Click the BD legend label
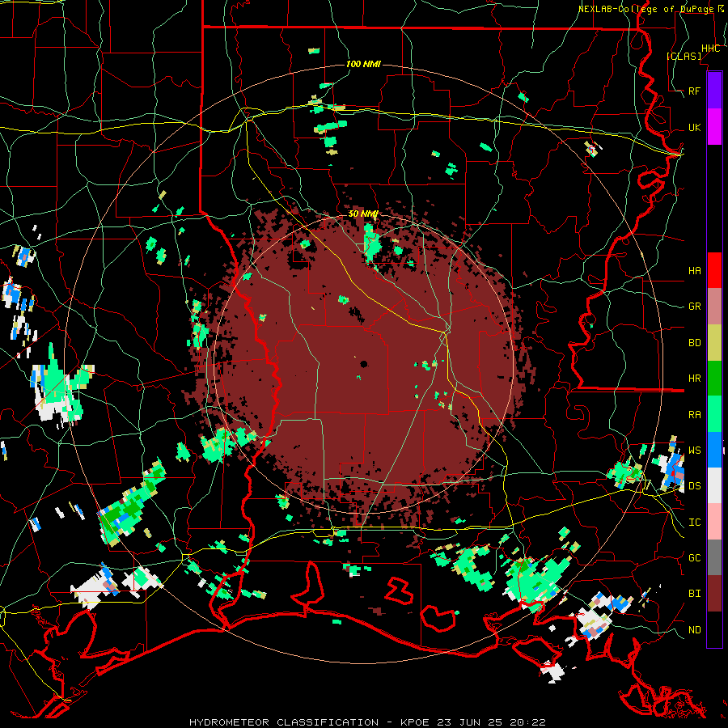Screen dimensions: 728x728 [x=695, y=343]
